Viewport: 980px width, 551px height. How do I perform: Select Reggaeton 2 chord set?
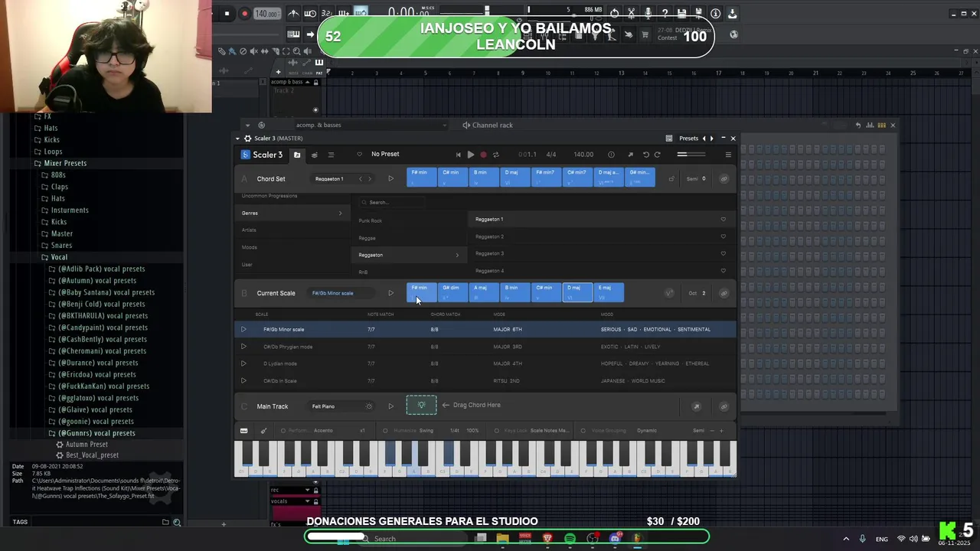click(x=489, y=236)
